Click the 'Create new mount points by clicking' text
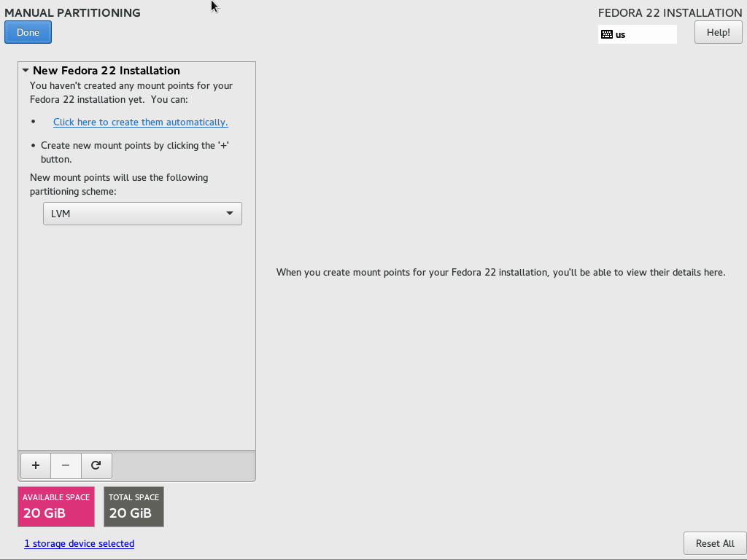The height and width of the screenshot is (560, 747). [x=135, y=152]
